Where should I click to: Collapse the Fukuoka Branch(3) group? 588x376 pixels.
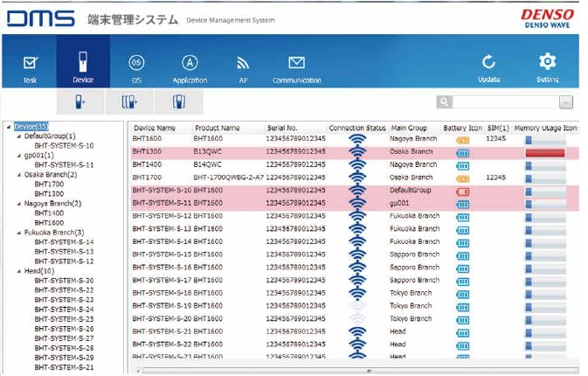(19, 233)
